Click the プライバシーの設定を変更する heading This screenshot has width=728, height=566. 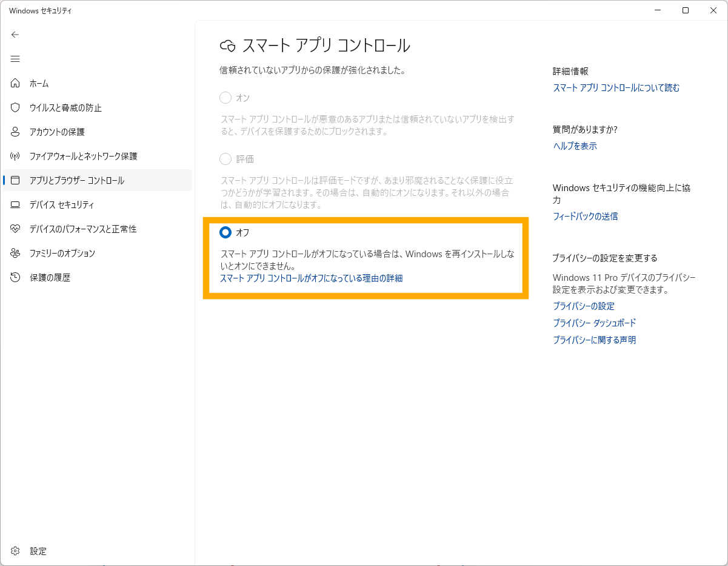coord(605,258)
